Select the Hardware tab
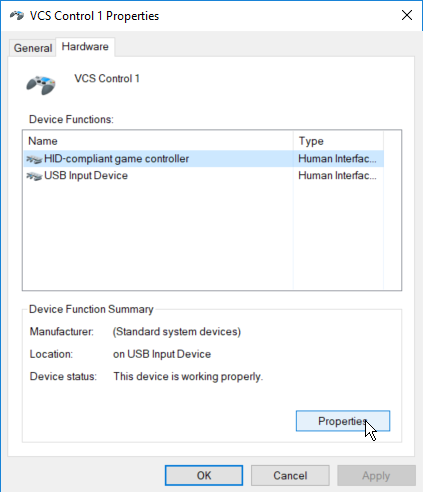 pos(85,47)
